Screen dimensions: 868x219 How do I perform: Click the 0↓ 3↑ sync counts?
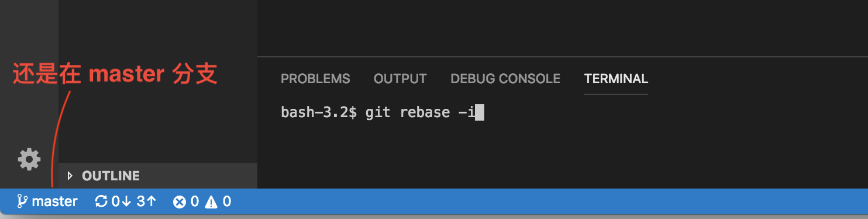point(134,202)
